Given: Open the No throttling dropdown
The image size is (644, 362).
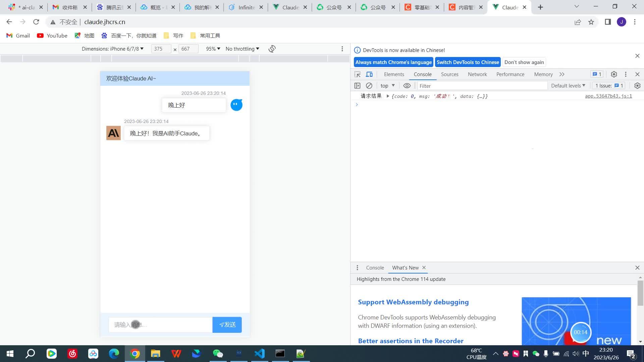Looking at the screenshot, I should pos(242,49).
